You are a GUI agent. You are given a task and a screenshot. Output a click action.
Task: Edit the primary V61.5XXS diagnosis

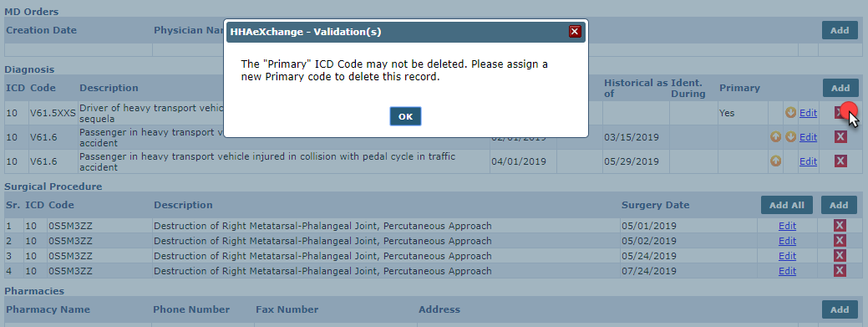coord(808,113)
